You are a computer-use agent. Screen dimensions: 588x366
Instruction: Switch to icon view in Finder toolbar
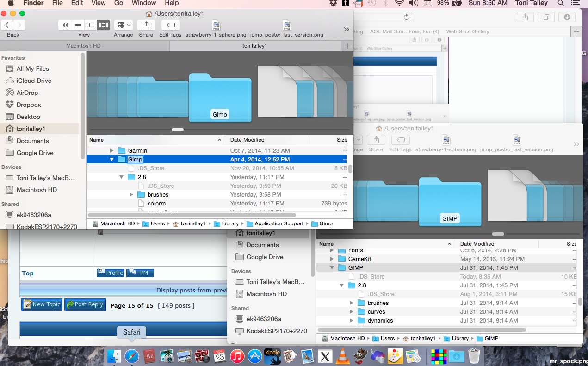[65, 25]
